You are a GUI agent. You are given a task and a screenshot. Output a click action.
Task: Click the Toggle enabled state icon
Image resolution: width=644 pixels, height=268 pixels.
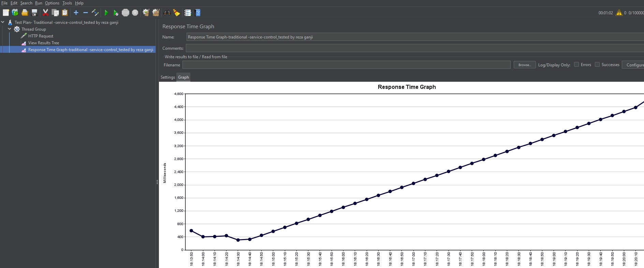(95, 13)
